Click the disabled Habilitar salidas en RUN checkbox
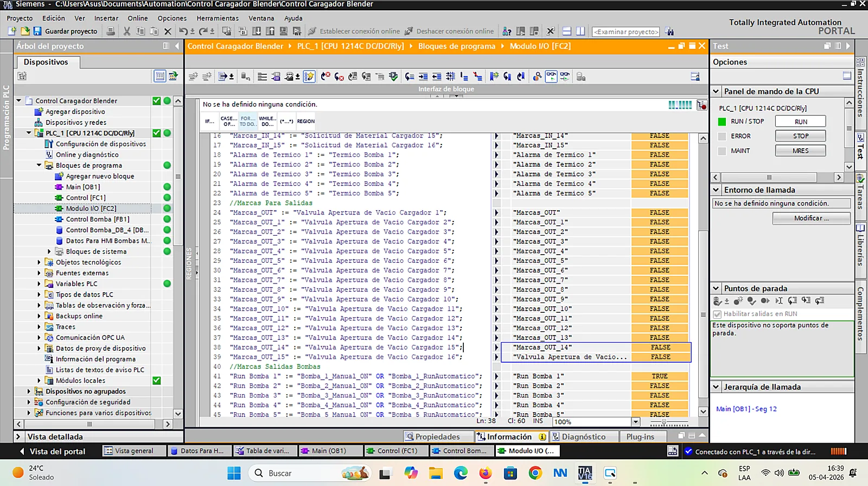The image size is (868, 486). tap(717, 314)
